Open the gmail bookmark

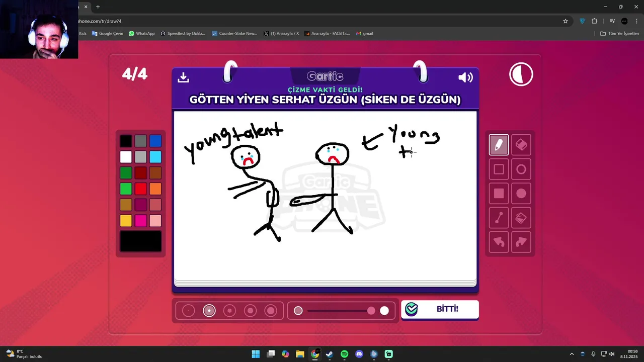pos(365,34)
